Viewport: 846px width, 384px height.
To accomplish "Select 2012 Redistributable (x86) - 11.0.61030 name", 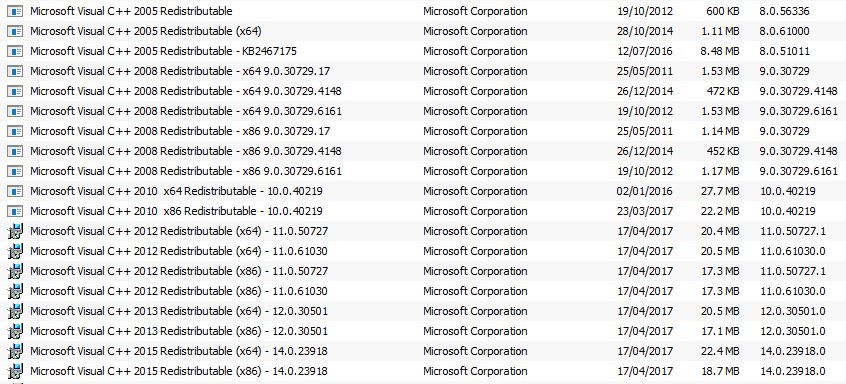I will (x=179, y=291).
